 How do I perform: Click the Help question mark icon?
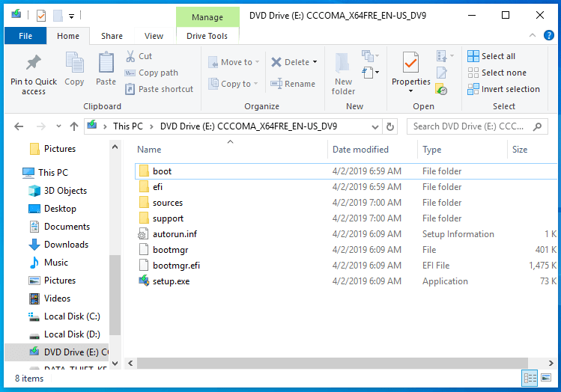pos(548,35)
